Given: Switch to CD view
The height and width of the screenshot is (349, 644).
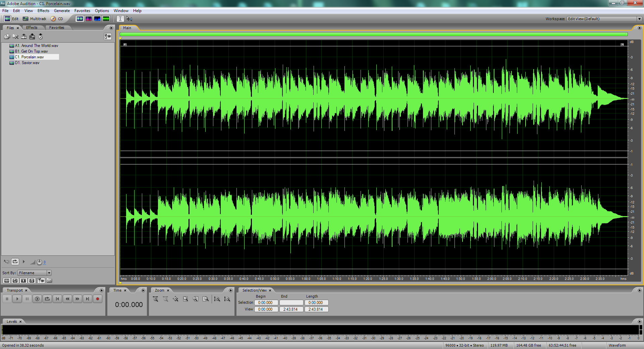Looking at the screenshot, I should click(x=57, y=19).
